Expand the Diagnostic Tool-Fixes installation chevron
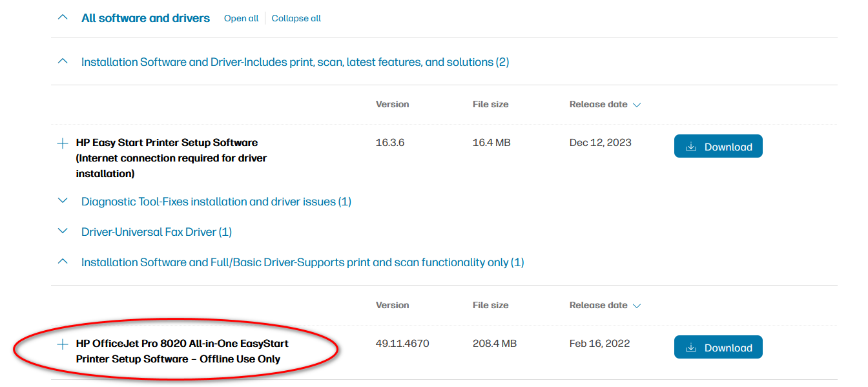This screenshot has height=387, width=868. (x=63, y=202)
